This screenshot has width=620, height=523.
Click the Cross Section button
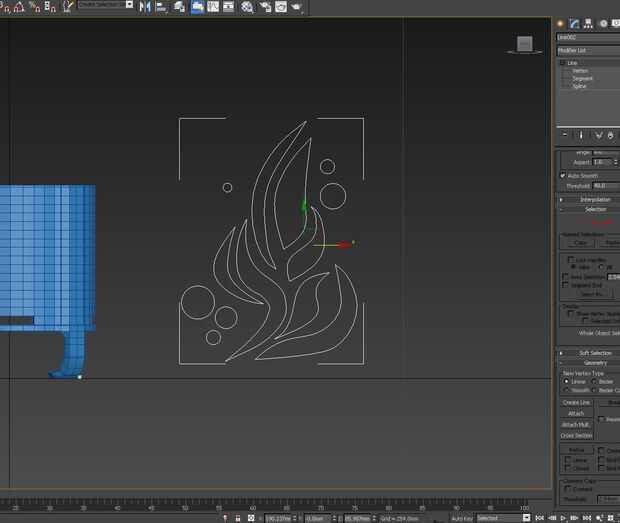click(x=577, y=435)
